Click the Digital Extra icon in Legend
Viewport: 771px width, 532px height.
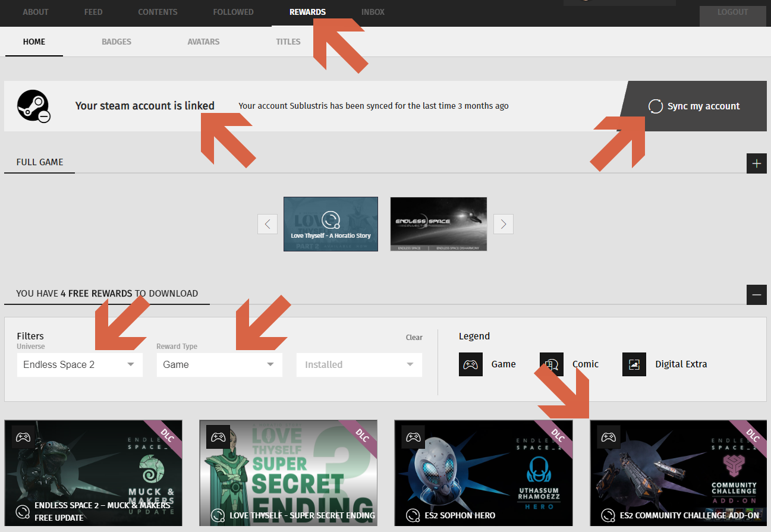click(634, 364)
